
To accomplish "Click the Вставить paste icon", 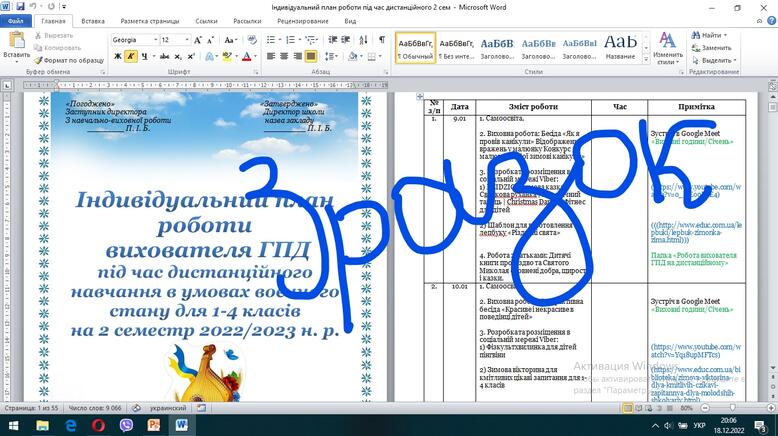I will point(16,41).
